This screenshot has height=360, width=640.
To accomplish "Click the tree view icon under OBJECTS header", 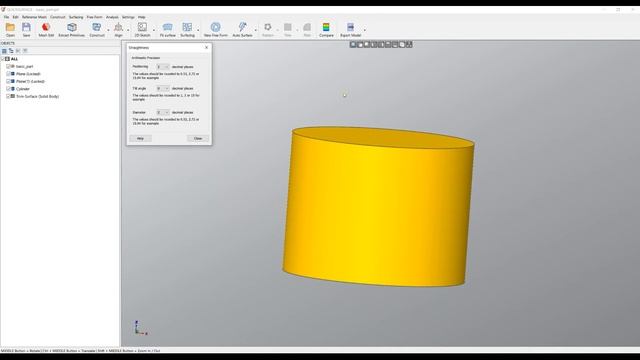I will tap(11, 51).
